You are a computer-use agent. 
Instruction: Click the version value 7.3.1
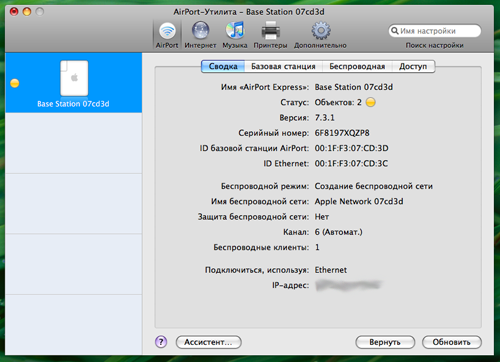(x=325, y=118)
